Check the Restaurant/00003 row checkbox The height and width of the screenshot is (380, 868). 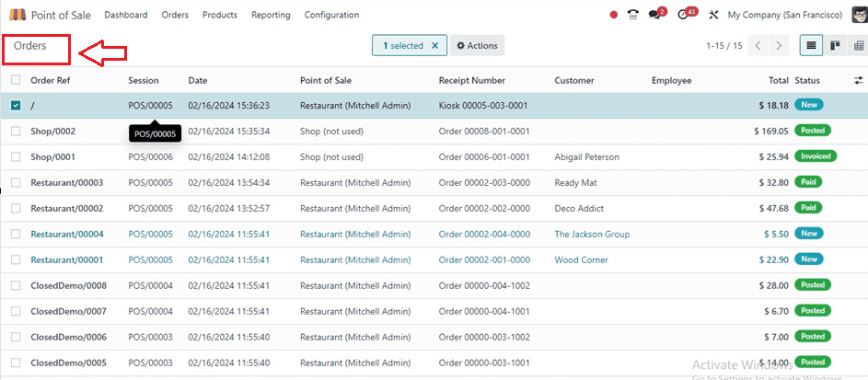(x=16, y=182)
